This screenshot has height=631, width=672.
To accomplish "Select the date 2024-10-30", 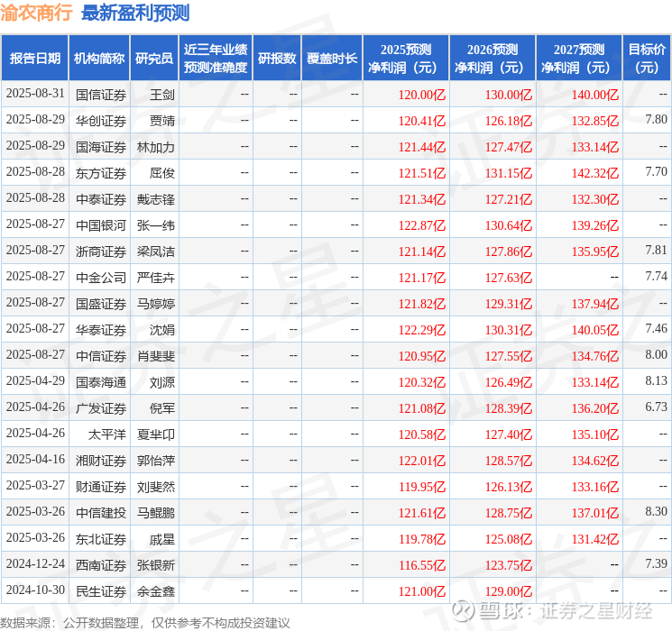I will tap(35, 590).
